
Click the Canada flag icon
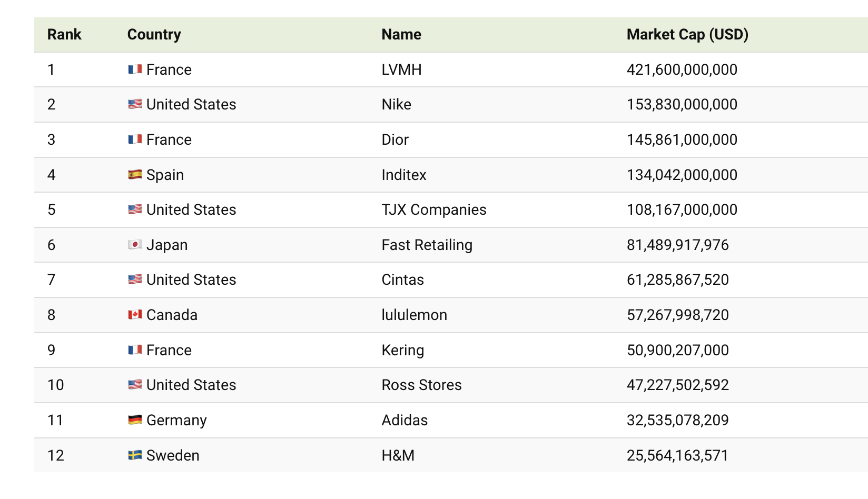point(135,315)
